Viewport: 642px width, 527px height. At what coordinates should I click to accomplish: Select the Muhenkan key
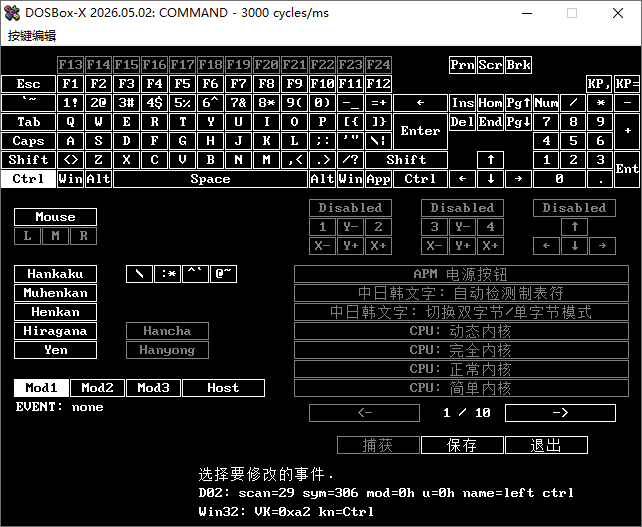(55, 293)
